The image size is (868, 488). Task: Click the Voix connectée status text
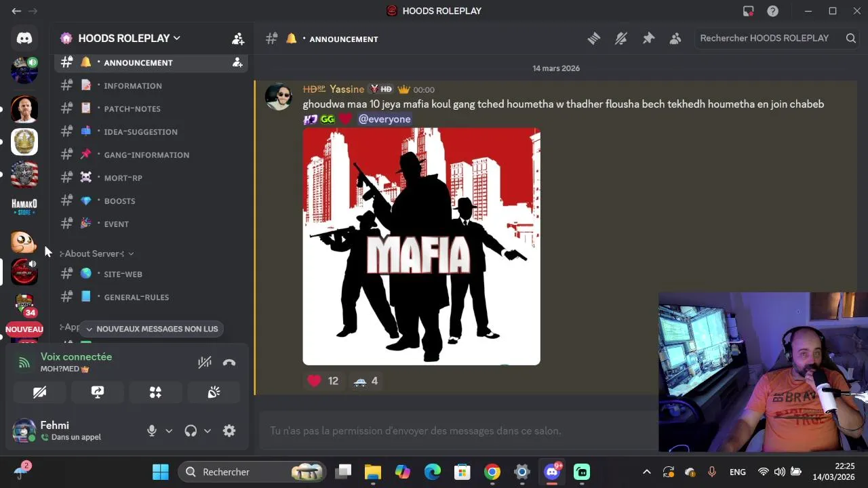point(76,357)
